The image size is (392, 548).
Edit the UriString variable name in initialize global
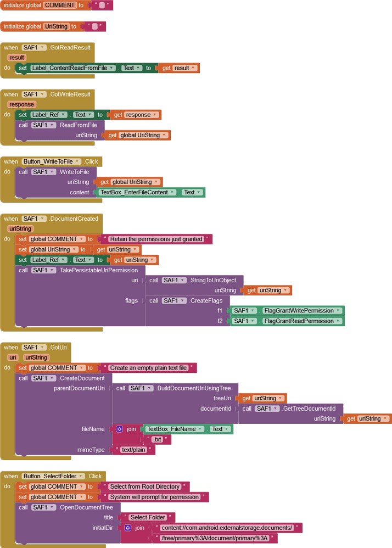pyautogui.click(x=56, y=26)
